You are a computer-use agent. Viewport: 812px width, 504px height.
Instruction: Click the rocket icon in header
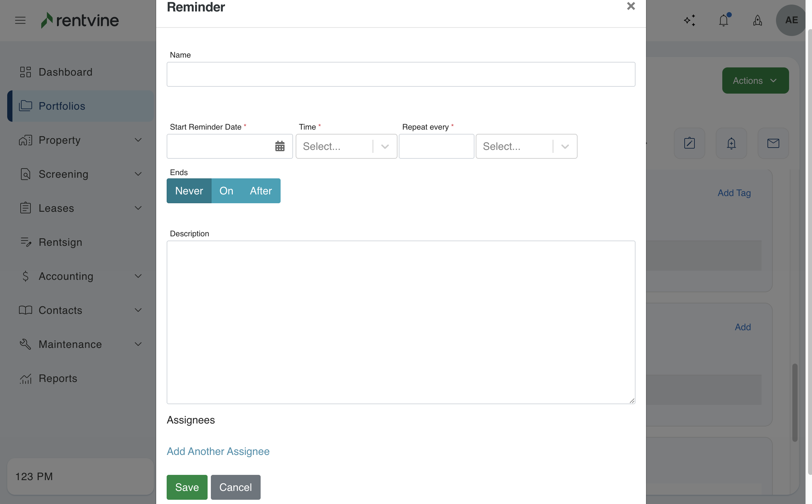757,20
